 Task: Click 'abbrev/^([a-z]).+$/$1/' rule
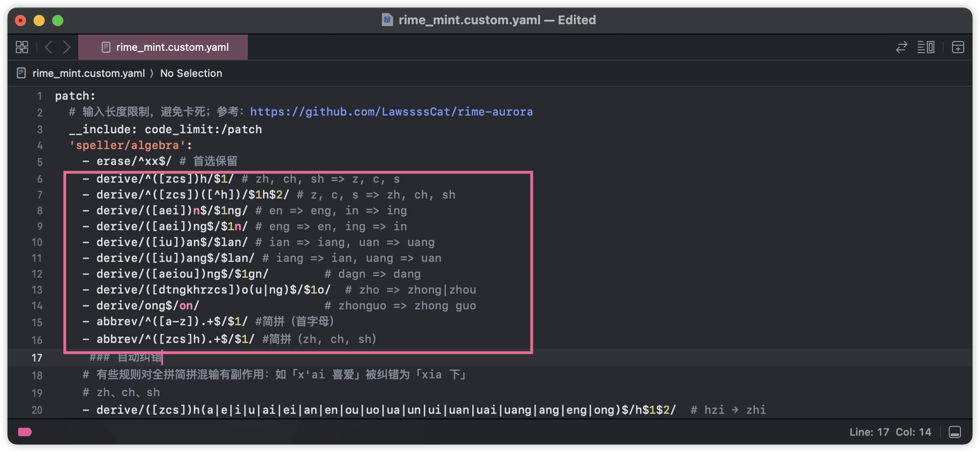(x=172, y=322)
